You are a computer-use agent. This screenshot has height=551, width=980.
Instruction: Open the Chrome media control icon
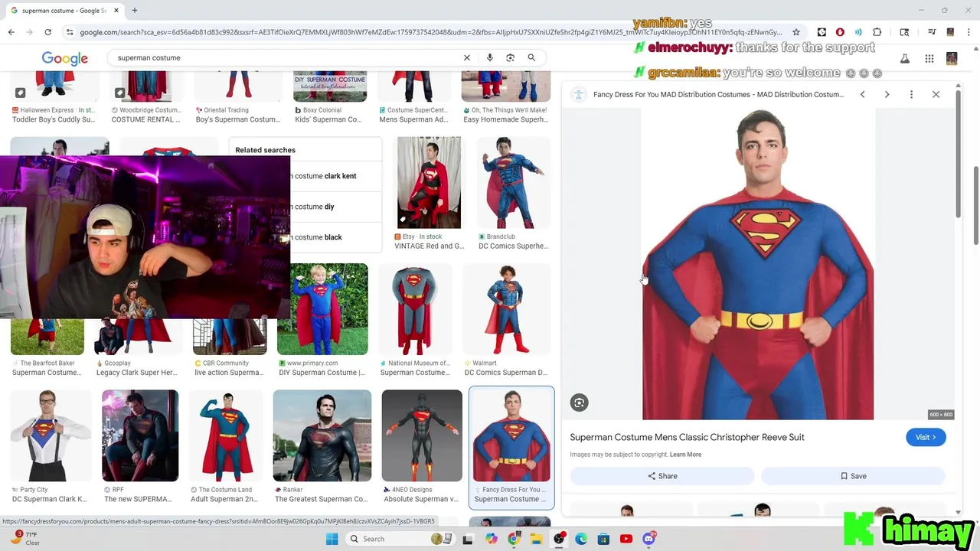(932, 32)
